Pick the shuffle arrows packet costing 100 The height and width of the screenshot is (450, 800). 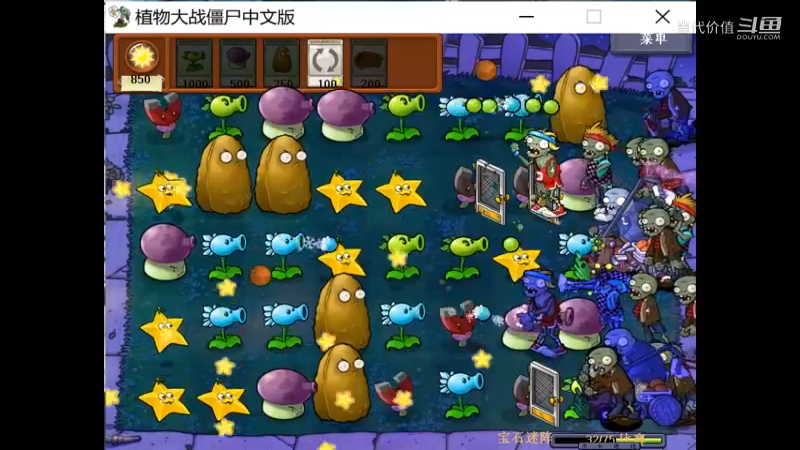point(325,63)
